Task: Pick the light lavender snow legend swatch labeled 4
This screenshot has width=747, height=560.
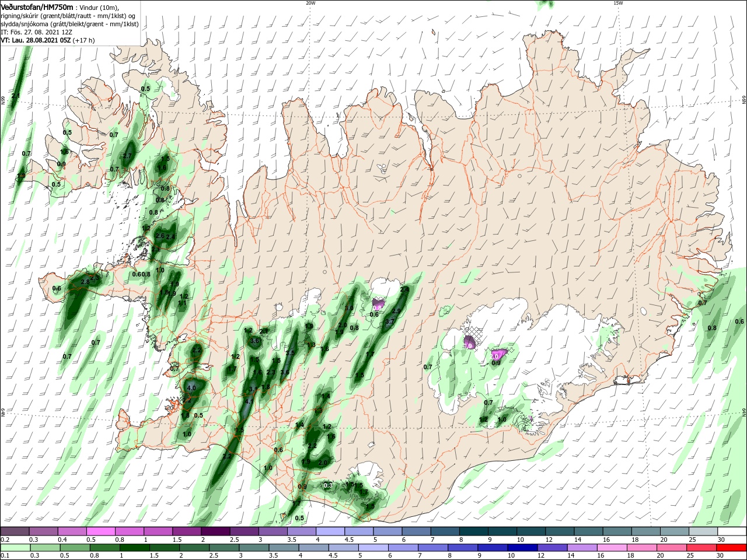Action: (330, 531)
